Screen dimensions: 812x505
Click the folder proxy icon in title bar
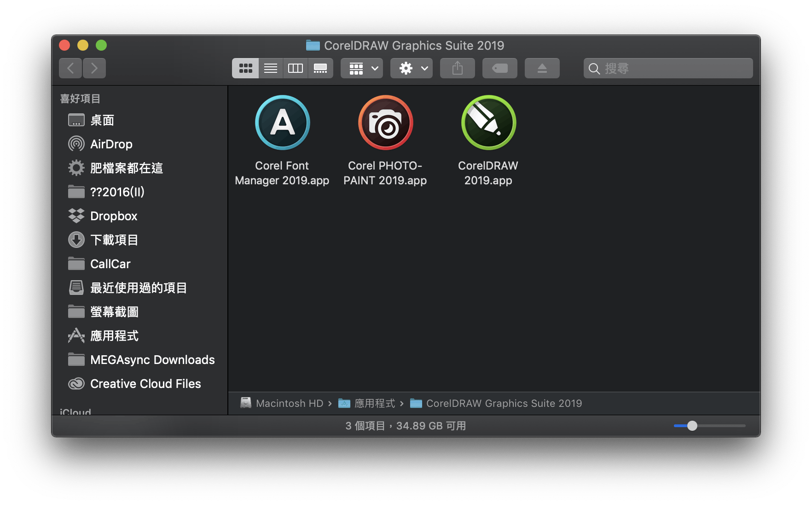point(313,45)
